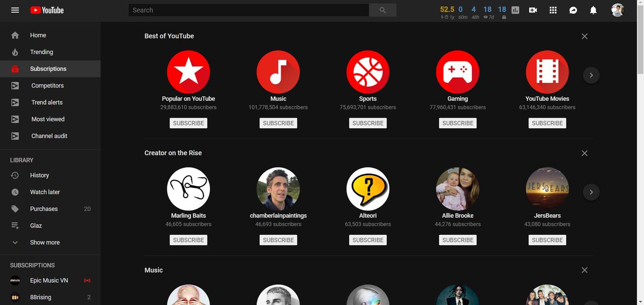Click the Alteori channel name
Viewport: 644px width, 305px height.
pos(368,216)
